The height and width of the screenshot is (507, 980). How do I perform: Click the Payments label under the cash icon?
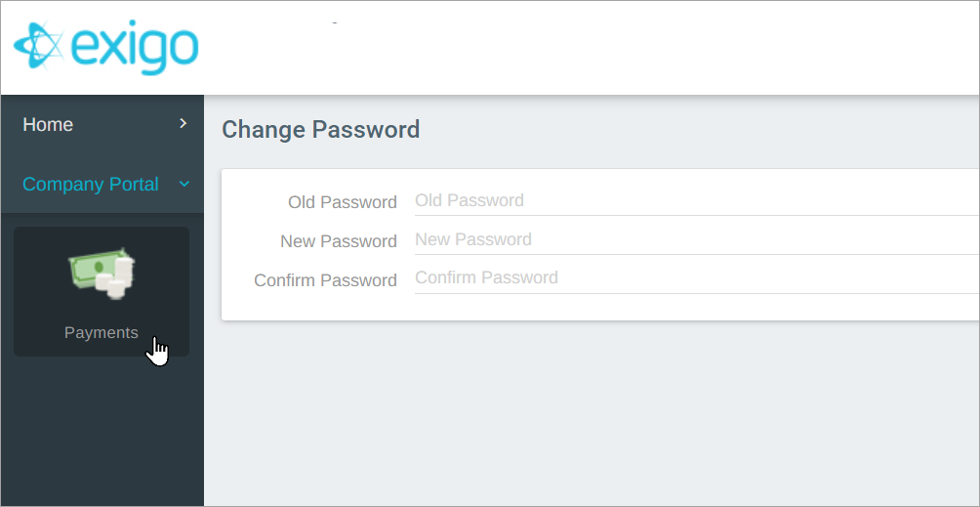click(102, 332)
